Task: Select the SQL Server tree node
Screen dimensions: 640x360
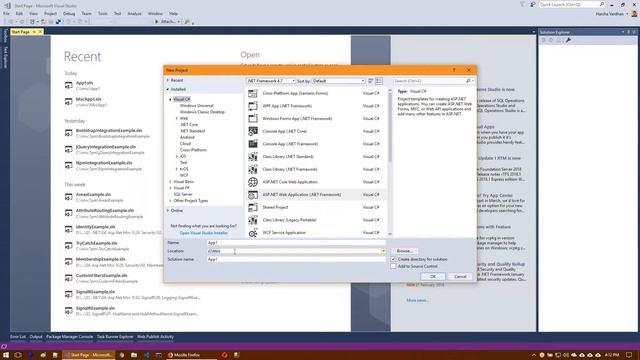Action: [183, 194]
